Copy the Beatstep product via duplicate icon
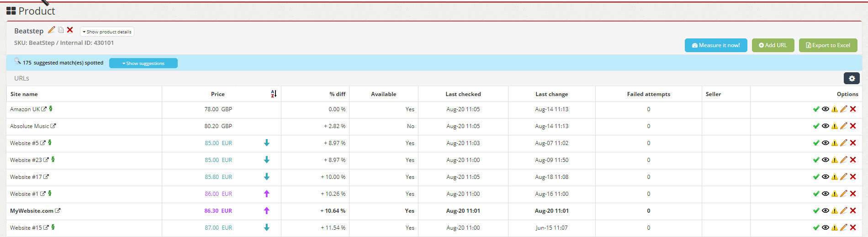Viewport: 868px width, 237px height. pos(61,30)
